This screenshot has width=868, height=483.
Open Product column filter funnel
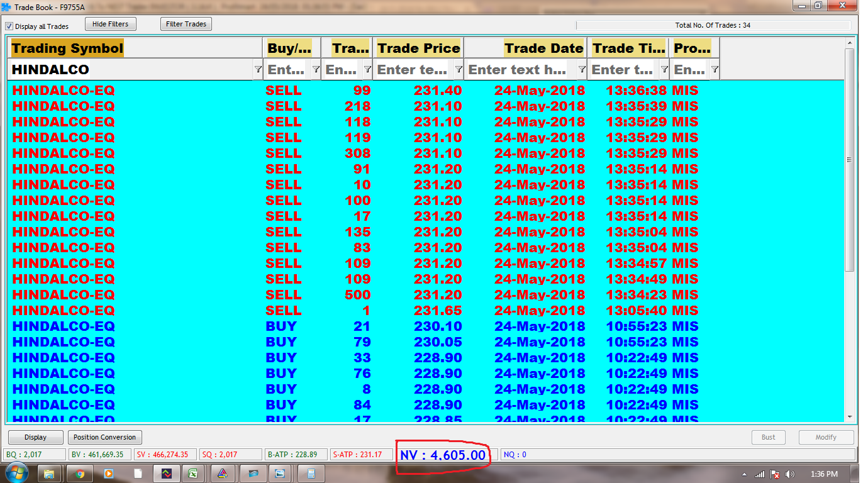coord(715,69)
